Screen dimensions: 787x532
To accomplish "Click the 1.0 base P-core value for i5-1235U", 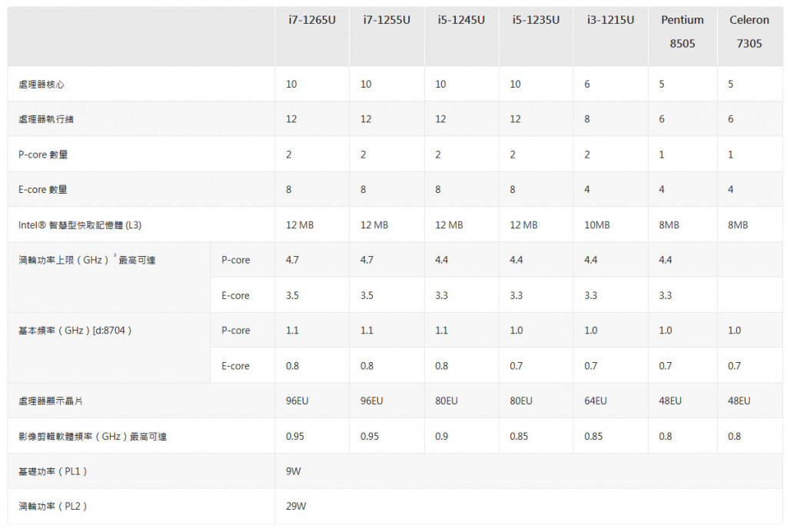I will [x=516, y=331].
